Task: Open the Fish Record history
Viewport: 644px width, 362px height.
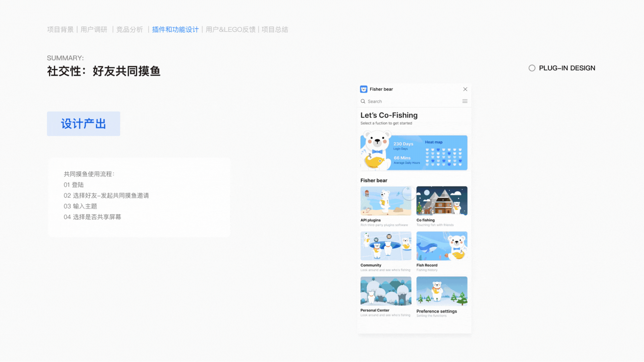Action: coord(441,246)
